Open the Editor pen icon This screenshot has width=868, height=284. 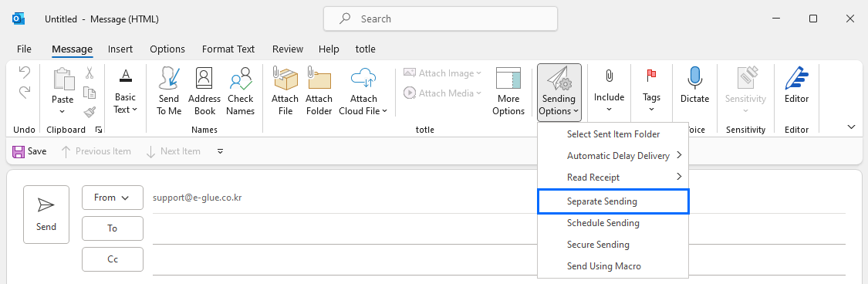(x=796, y=78)
